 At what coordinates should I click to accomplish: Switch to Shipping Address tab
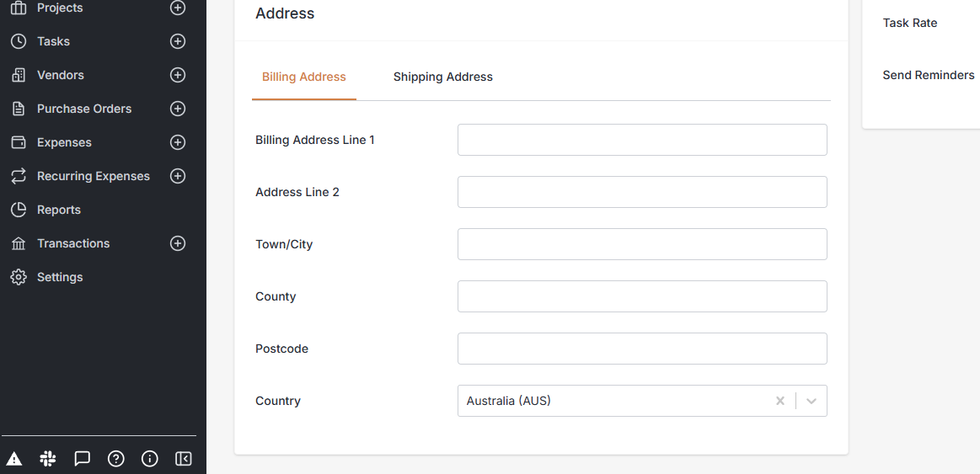coord(443,77)
